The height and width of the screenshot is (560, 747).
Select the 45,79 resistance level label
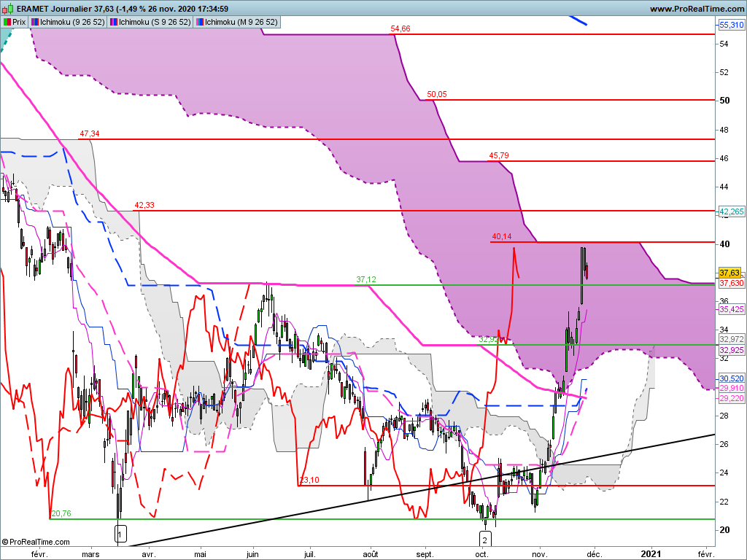(x=499, y=155)
